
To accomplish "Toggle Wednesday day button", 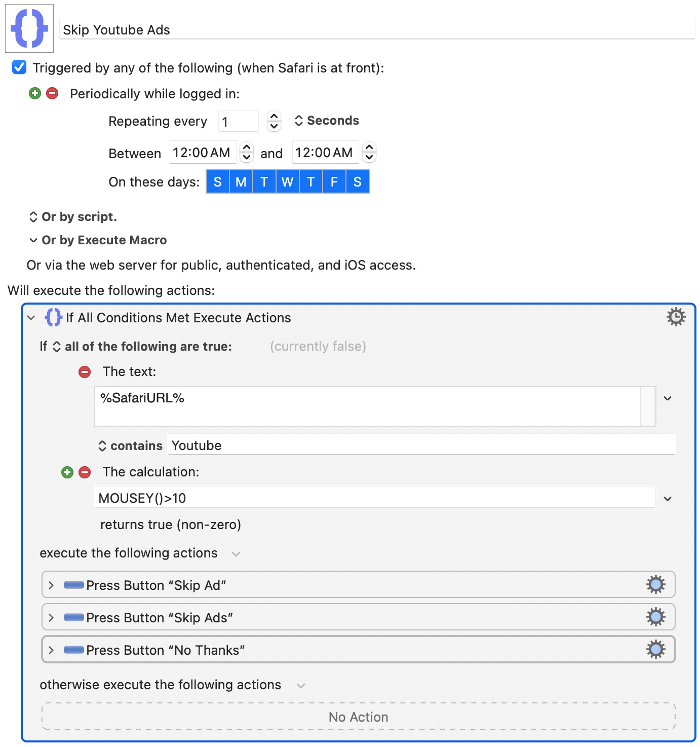I will 288,181.
